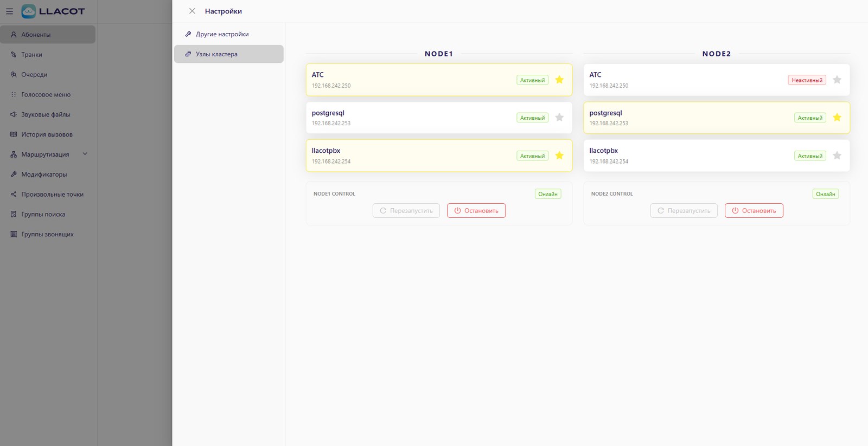Click the Абоненты user icon

point(14,35)
